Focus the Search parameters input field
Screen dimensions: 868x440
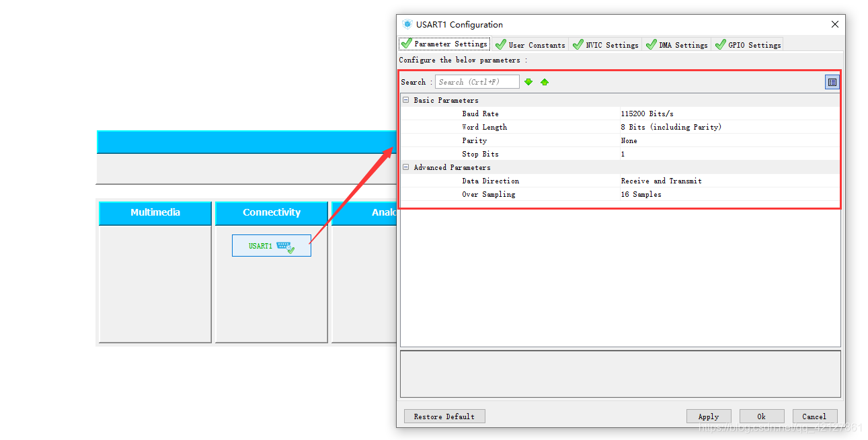point(477,82)
